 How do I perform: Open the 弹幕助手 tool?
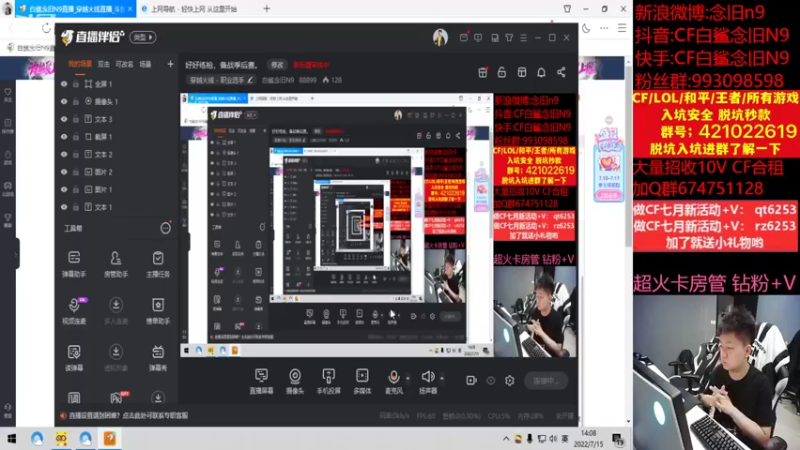tap(74, 264)
